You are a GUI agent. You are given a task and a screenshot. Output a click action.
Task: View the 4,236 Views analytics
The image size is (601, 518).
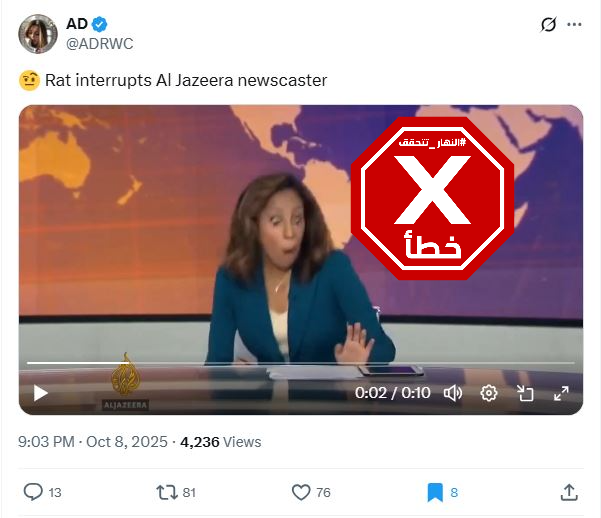221,442
